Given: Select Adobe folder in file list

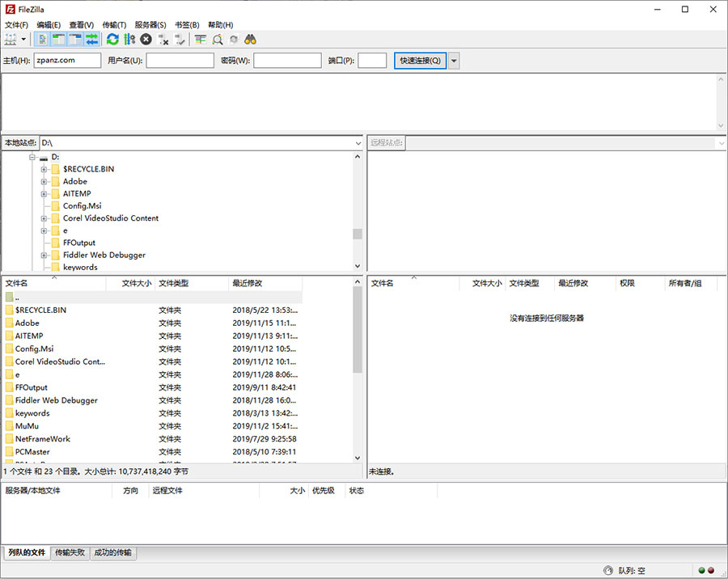Looking at the screenshot, I should [x=153, y=323].
